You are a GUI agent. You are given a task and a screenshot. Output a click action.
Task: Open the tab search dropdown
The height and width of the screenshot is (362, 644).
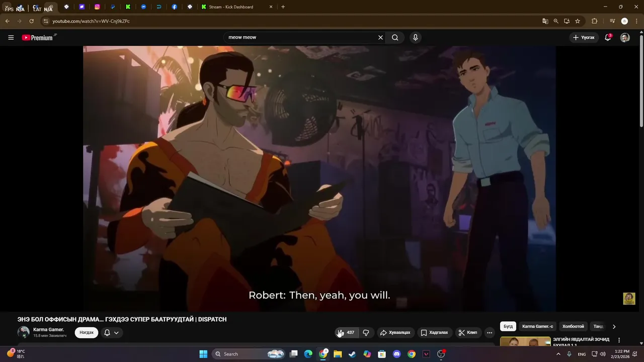pyautogui.click(x=6, y=7)
